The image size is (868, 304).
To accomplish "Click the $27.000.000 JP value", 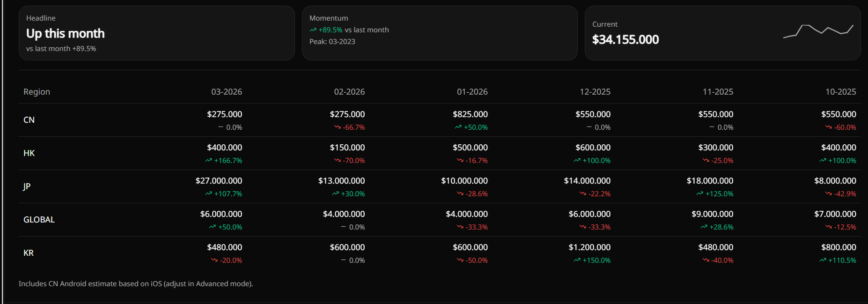I will click(219, 181).
